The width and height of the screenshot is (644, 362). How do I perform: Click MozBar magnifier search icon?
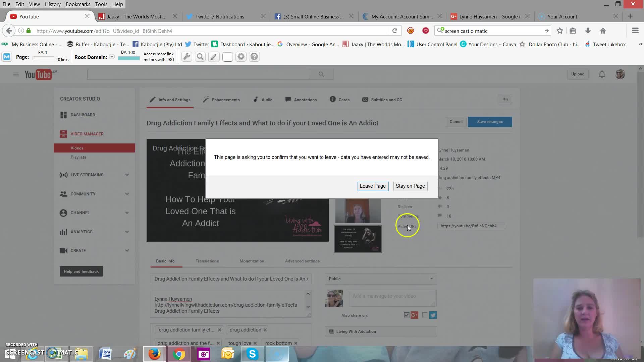pyautogui.click(x=200, y=57)
